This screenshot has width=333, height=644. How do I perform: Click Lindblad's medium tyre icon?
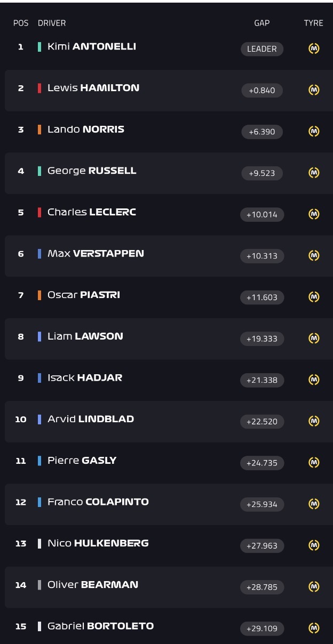click(314, 421)
